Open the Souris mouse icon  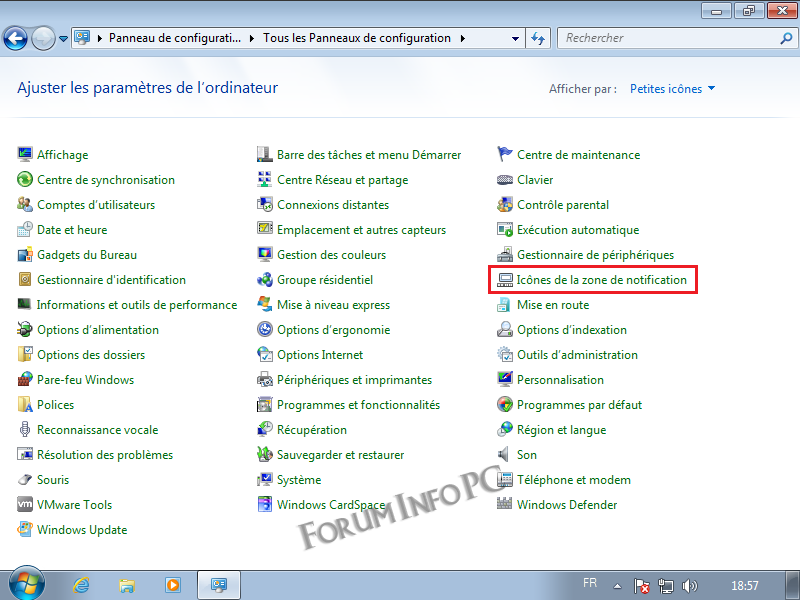pyautogui.click(x=24, y=479)
